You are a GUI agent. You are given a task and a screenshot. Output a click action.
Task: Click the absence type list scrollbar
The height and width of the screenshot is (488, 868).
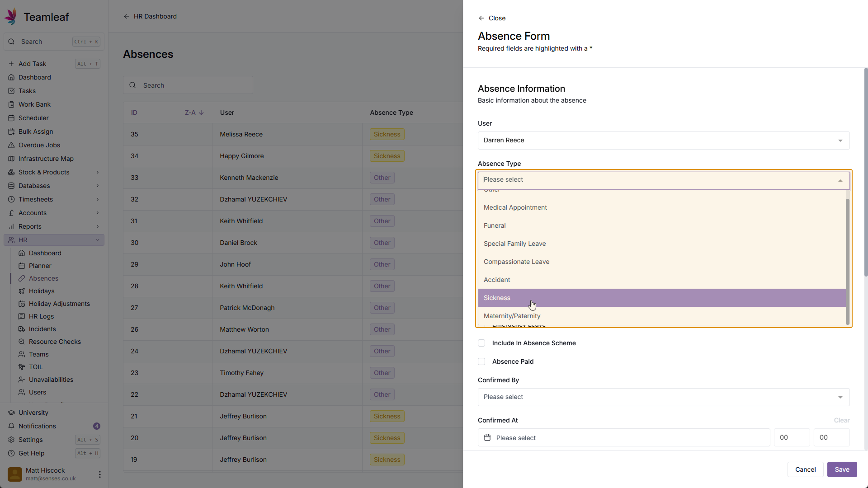pyautogui.click(x=848, y=261)
